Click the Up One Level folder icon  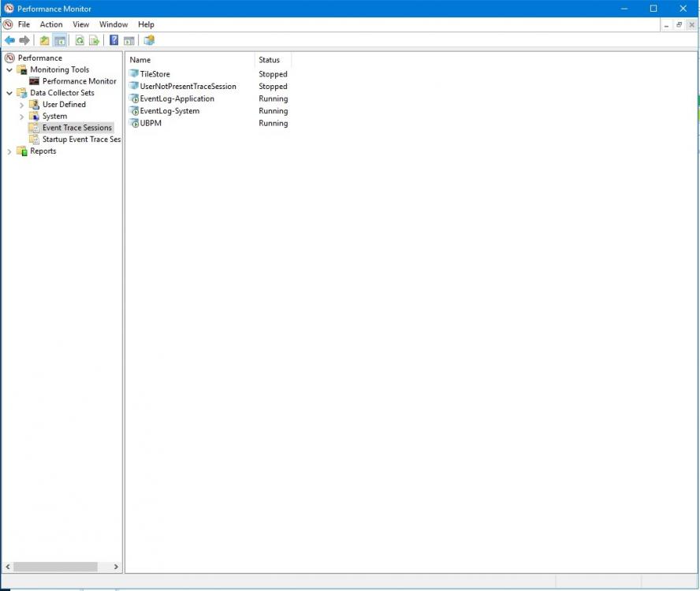click(x=44, y=40)
